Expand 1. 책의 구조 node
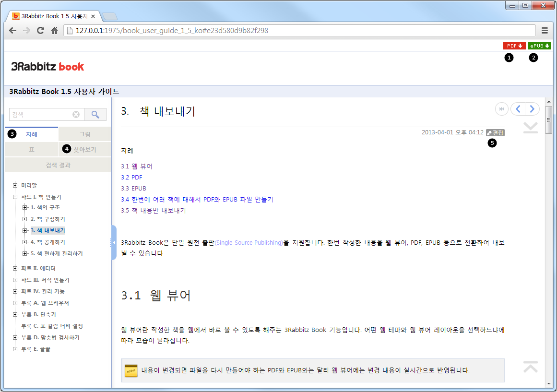This screenshot has width=557, height=392. click(x=24, y=207)
